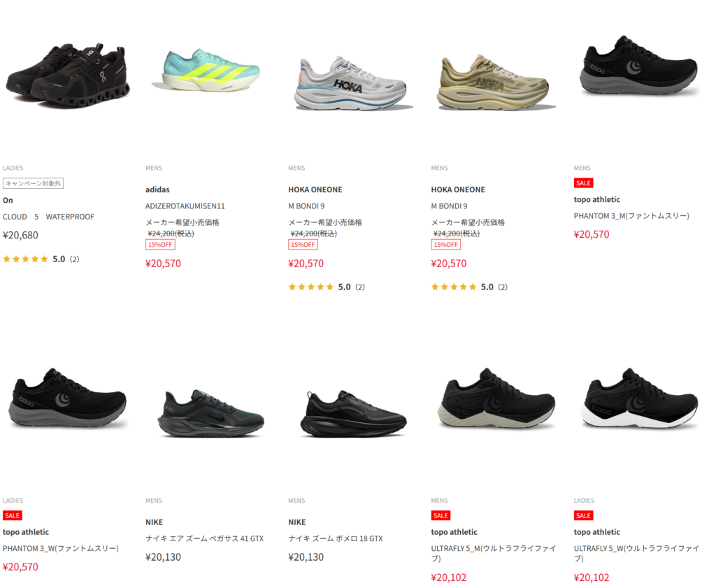Open the PHANTOM 3_W product link
The image size is (716, 588).
61,548
